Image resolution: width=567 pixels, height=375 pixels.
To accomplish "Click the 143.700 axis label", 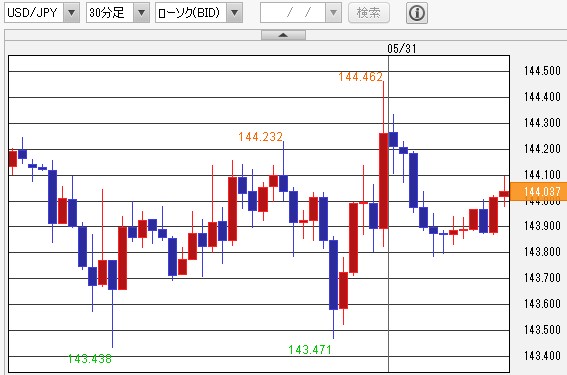I will [x=542, y=277].
